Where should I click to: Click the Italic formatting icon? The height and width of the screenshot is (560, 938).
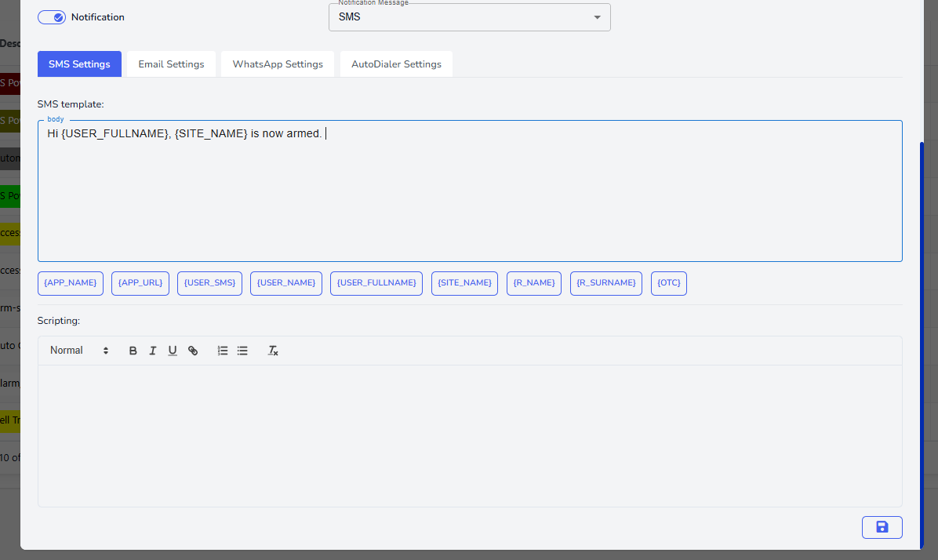tap(153, 351)
